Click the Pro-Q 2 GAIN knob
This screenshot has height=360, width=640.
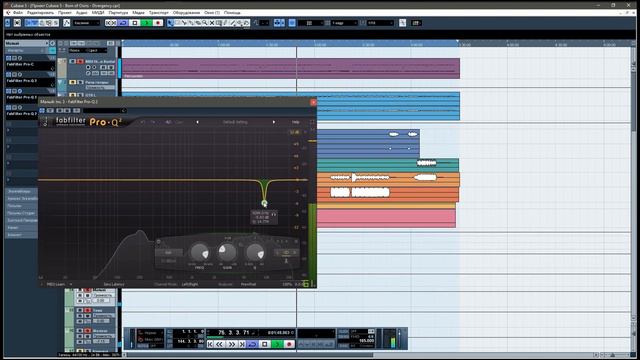tap(227, 252)
